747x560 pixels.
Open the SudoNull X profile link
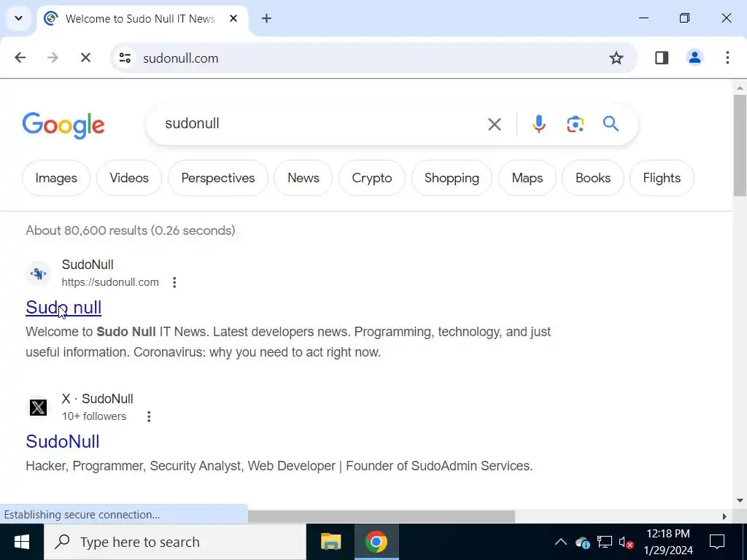point(63,441)
